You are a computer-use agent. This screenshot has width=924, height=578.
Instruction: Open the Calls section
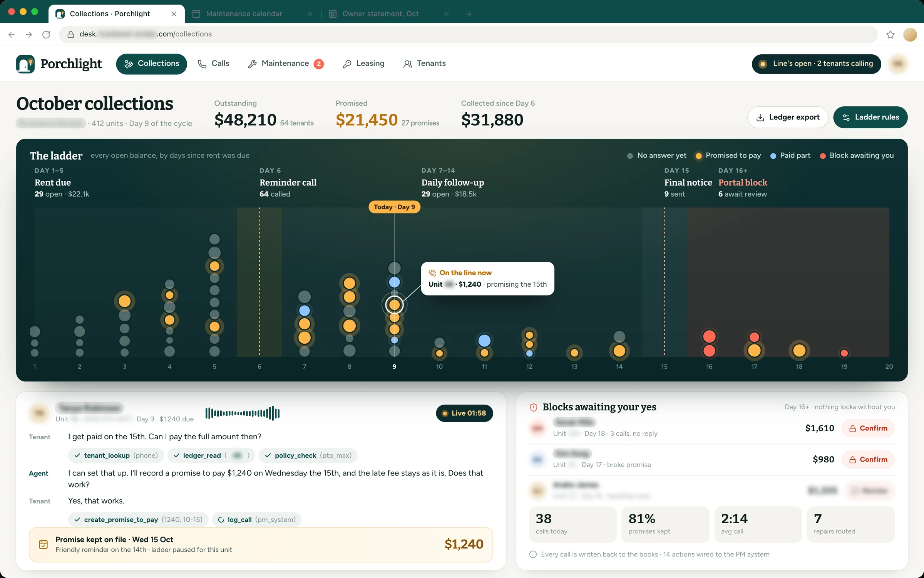point(213,64)
